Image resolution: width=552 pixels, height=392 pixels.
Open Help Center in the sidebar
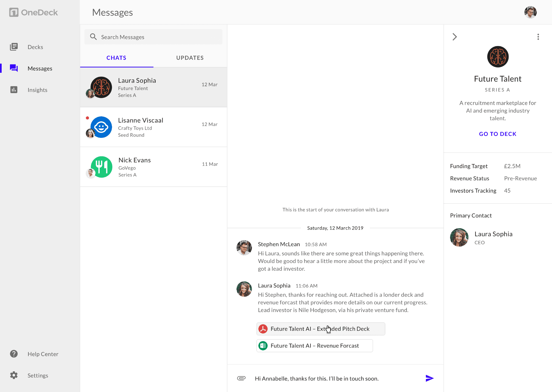[x=43, y=354]
